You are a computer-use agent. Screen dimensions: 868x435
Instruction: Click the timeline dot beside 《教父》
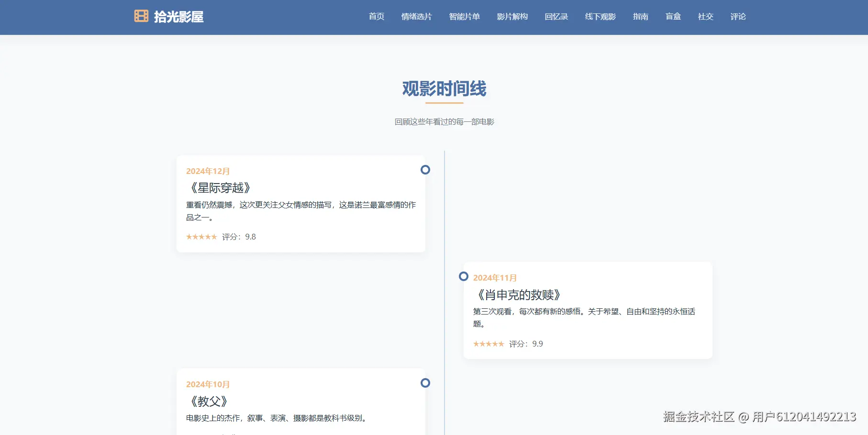(x=425, y=383)
